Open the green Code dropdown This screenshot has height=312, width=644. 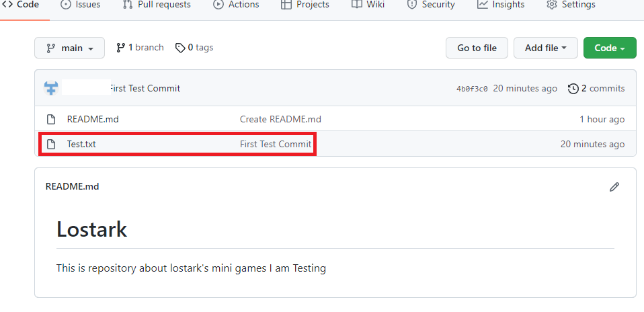click(x=610, y=48)
